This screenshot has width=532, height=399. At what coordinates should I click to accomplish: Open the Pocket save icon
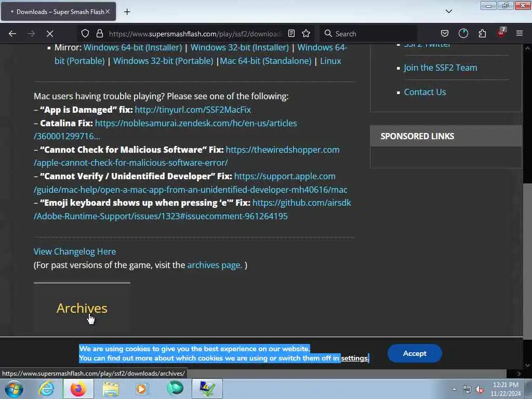click(445, 34)
